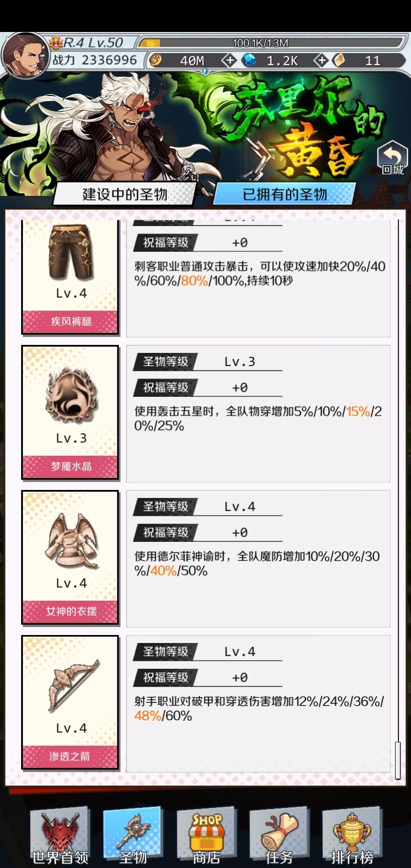411x868 pixels.
Task: Switch to 建设中的圣物 tab
Action: pos(125,194)
